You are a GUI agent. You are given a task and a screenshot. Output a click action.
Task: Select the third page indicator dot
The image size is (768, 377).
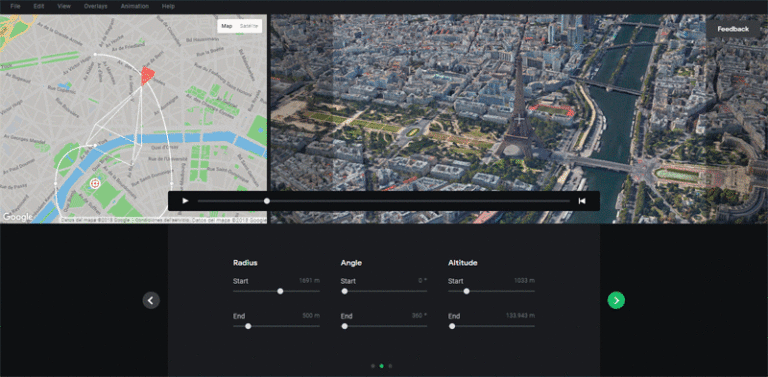[390, 366]
